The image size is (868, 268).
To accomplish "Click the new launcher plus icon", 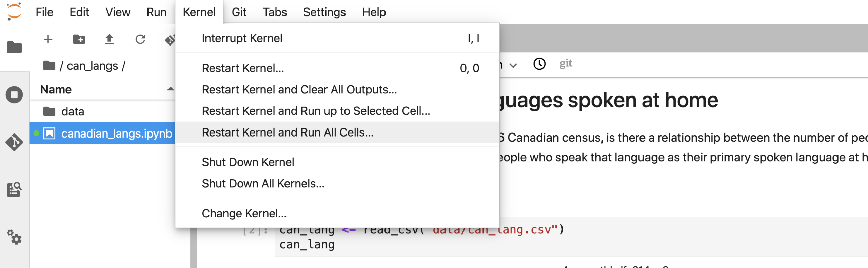I will pyautogui.click(x=48, y=39).
